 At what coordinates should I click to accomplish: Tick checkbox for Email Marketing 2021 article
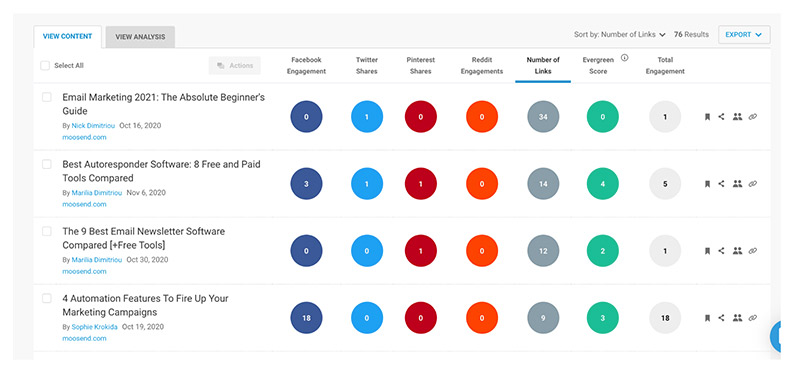(x=46, y=97)
